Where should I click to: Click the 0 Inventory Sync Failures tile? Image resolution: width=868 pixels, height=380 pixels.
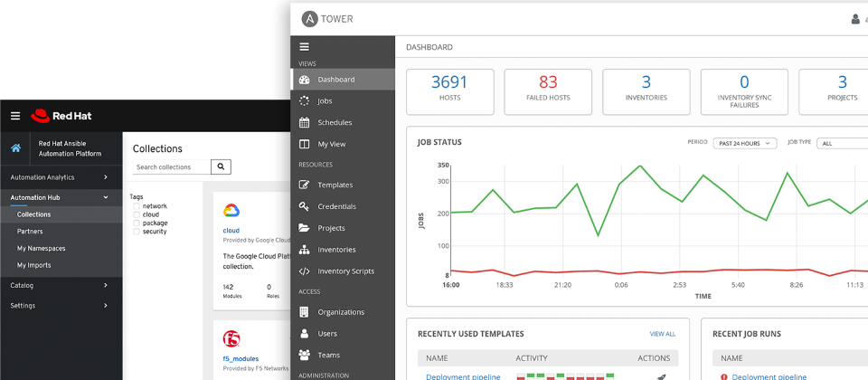click(744, 91)
